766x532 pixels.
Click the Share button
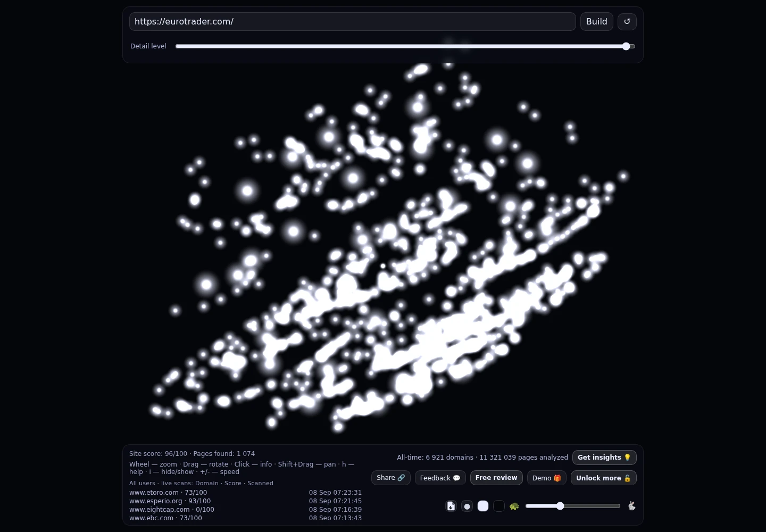[x=391, y=478]
